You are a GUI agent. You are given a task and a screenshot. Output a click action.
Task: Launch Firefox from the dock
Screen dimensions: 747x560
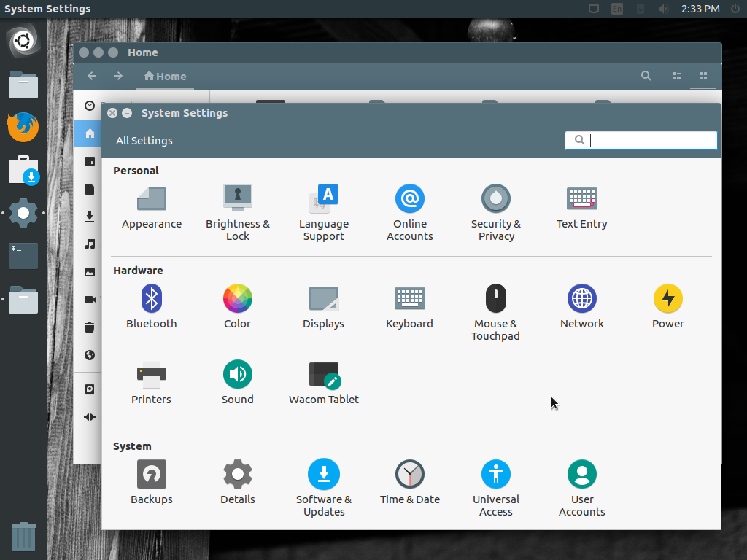click(23, 127)
